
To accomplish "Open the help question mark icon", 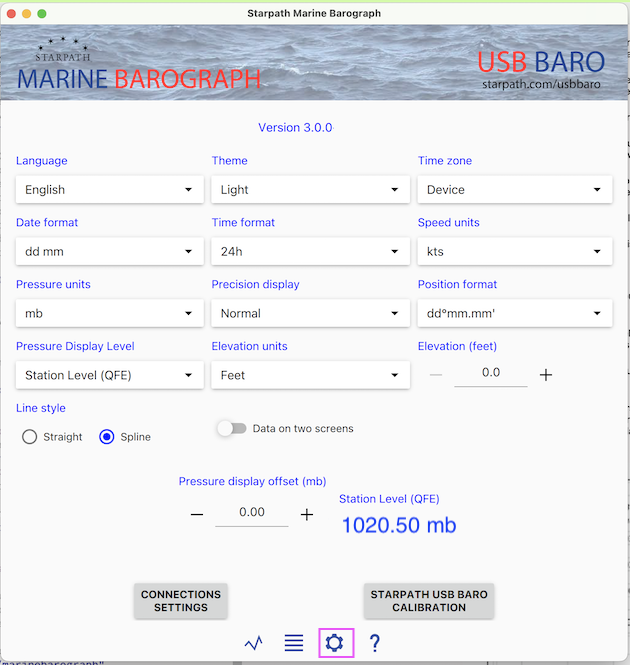I will click(x=375, y=643).
